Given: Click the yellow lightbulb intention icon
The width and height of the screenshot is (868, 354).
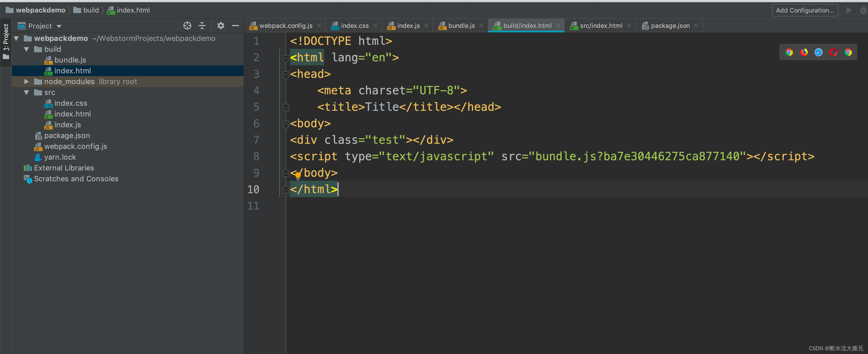Looking at the screenshot, I should click(298, 175).
